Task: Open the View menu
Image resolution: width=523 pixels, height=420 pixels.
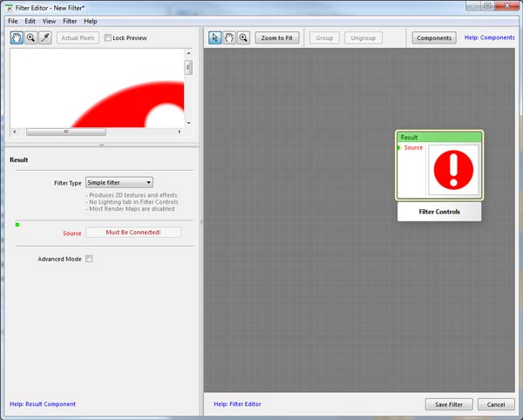Action: pyautogui.click(x=49, y=21)
